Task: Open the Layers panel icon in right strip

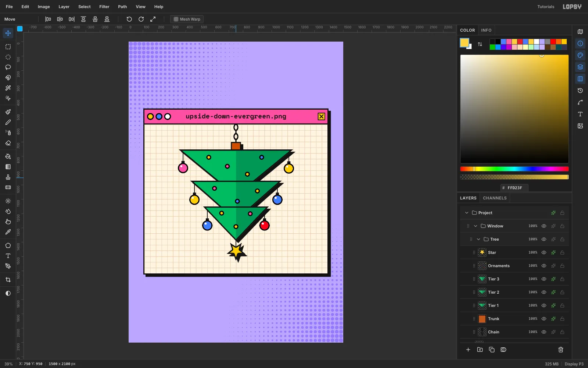Action: click(x=580, y=67)
